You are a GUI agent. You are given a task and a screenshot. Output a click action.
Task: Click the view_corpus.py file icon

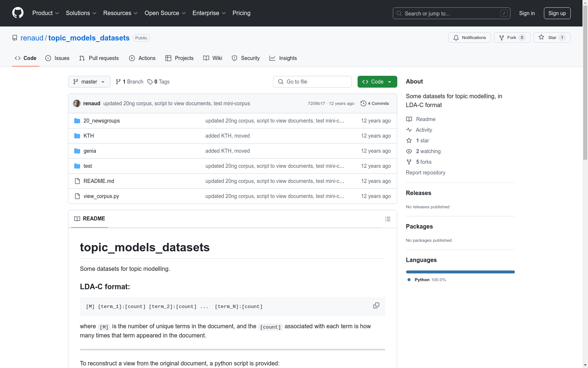[x=77, y=196]
